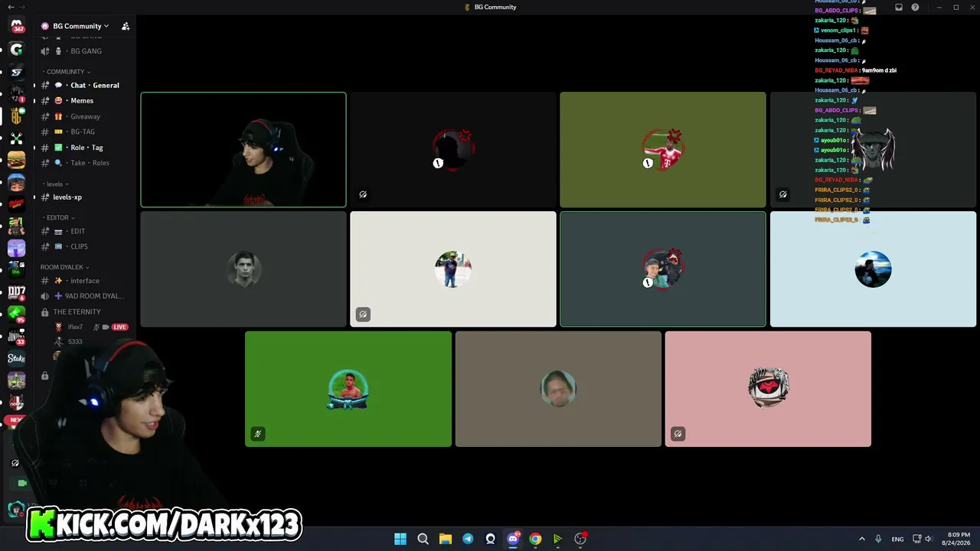Open the levels-xp channel
Viewport: 980px width, 551px height.
pos(85,197)
